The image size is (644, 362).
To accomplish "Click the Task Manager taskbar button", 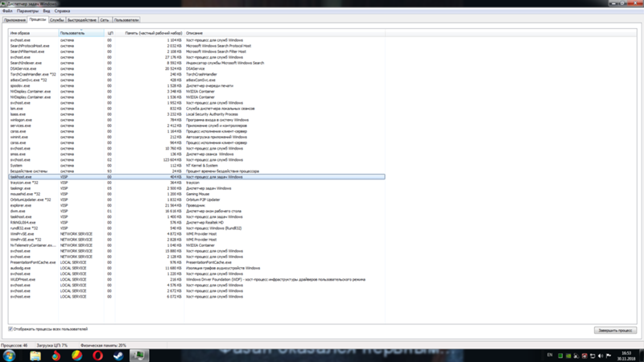I will [139, 356].
